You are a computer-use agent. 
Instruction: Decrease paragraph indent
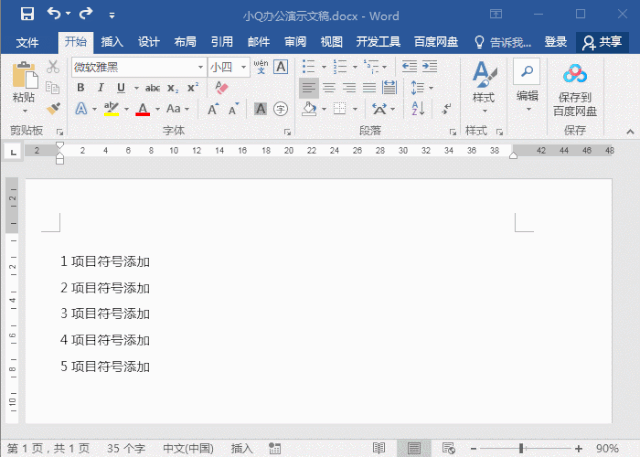click(x=409, y=66)
